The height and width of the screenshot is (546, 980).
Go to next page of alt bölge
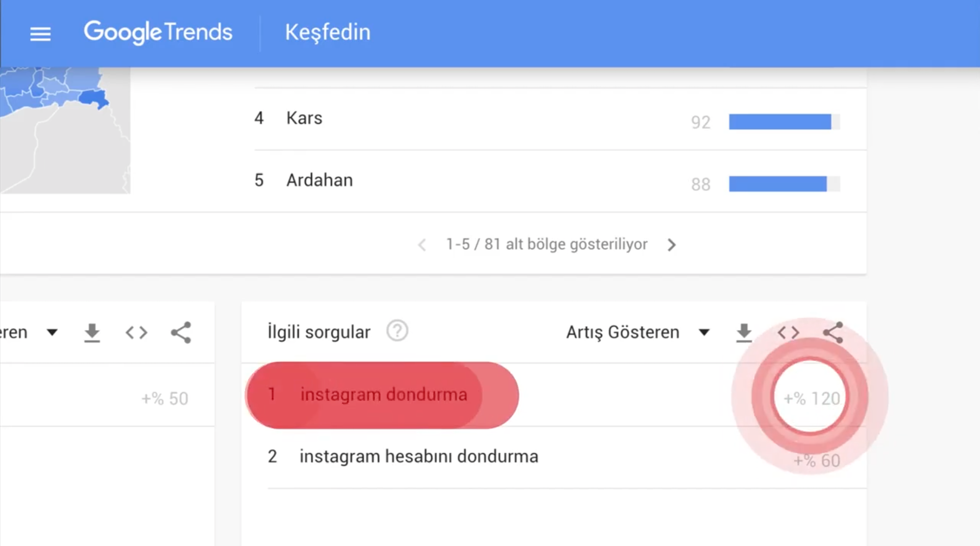pos(672,245)
